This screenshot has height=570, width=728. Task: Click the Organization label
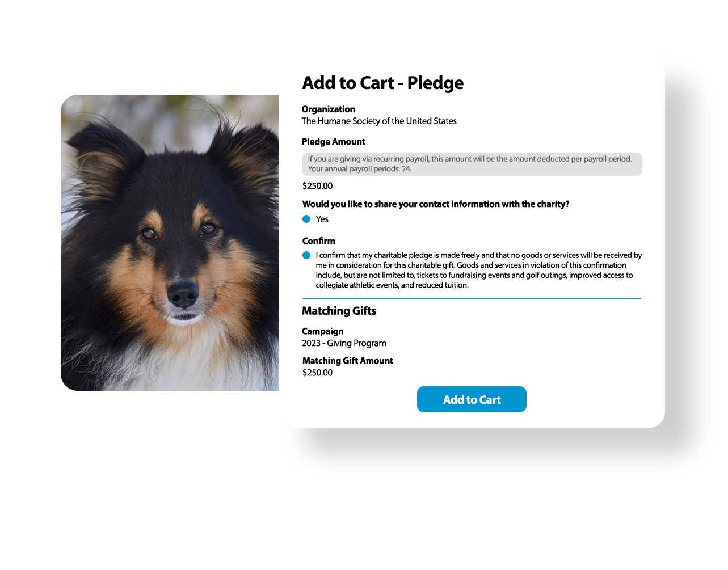(328, 109)
